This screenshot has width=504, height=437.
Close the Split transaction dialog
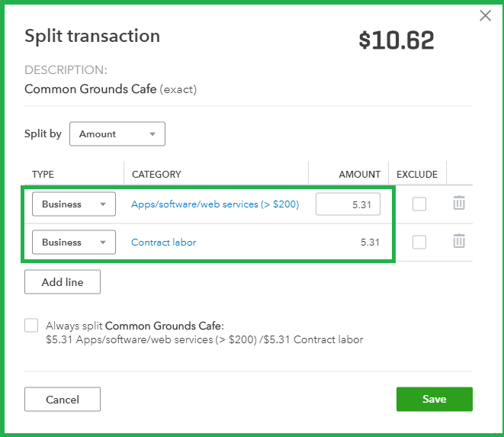[x=485, y=15]
